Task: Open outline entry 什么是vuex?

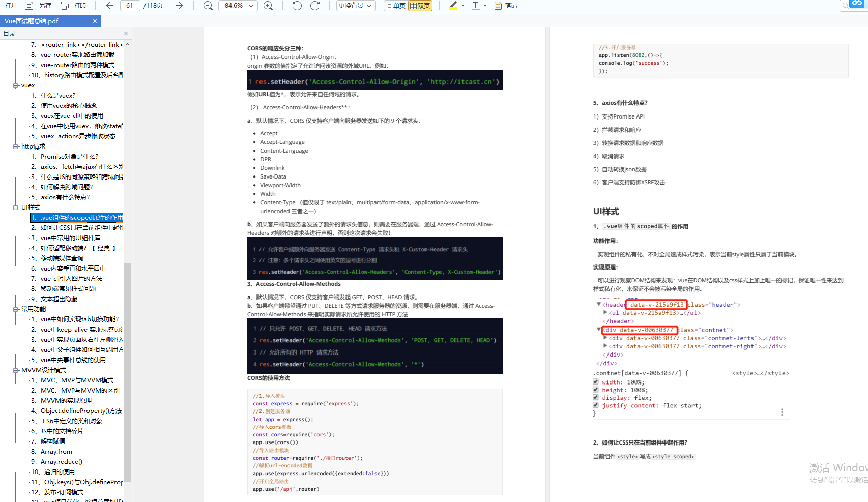Action: point(53,96)
